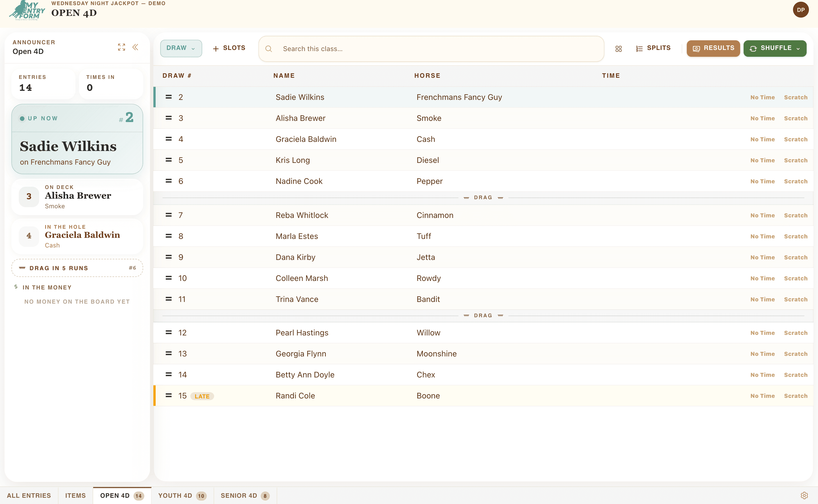
Task: Mark No Time for Kris Long
Action: coord(762,160)
